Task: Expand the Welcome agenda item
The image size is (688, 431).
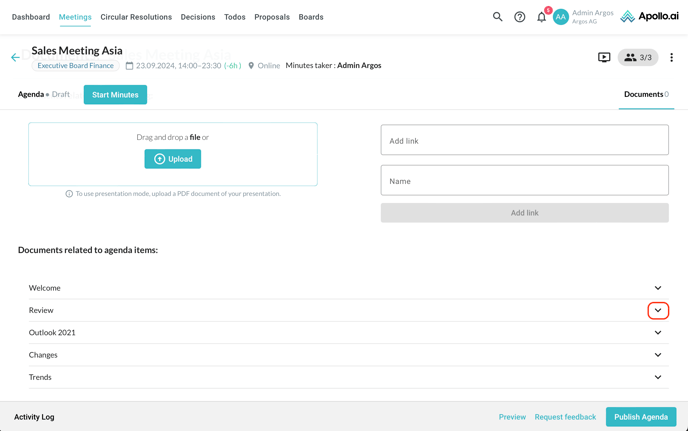Action: click(657, 288)
